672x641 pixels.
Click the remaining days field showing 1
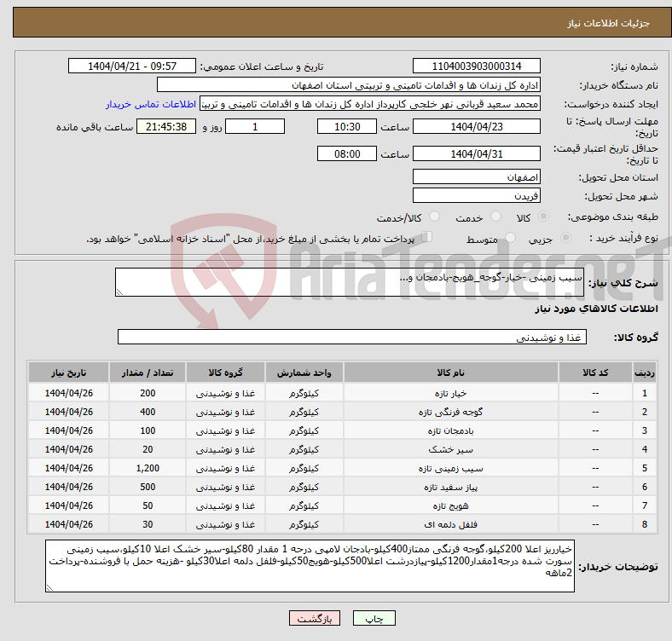pos(255,126)
